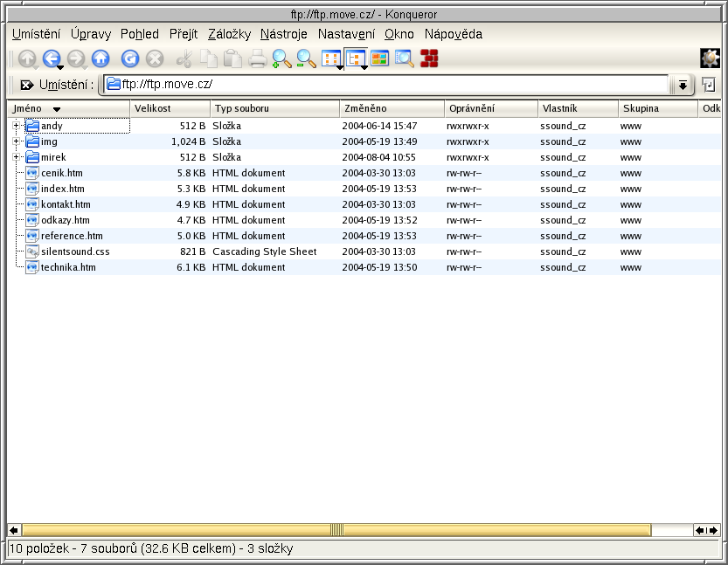Click the left scroll arrow at the scrollbar's start
This screenshot has width=728, height=565.
(x=14, y=530)
